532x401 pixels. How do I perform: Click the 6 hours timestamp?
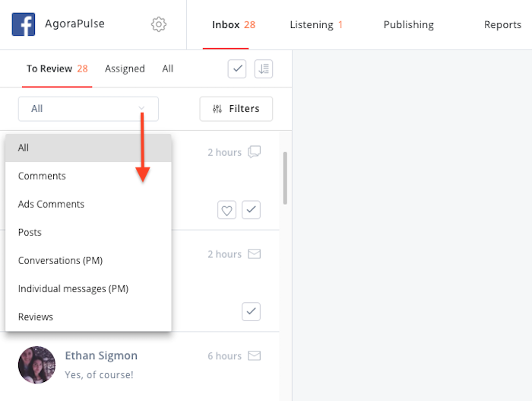225,356
